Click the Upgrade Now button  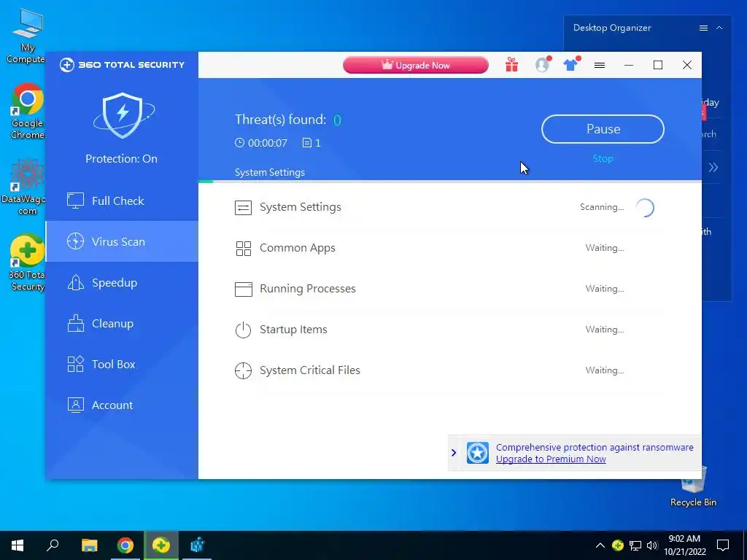tap(415, 65)
